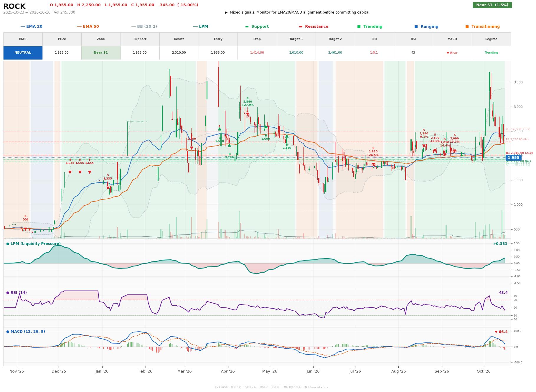Click the Near S1 zone table cell
This screenshot has width=536, height=392.
click(x=101, y=53)
